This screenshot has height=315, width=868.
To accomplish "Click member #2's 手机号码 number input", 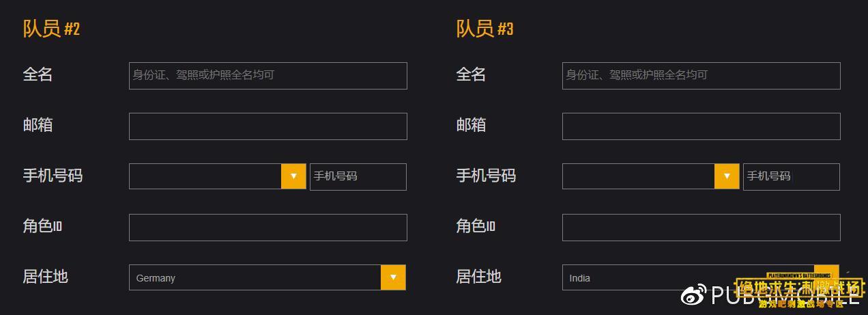I will (x=358, y=177).
